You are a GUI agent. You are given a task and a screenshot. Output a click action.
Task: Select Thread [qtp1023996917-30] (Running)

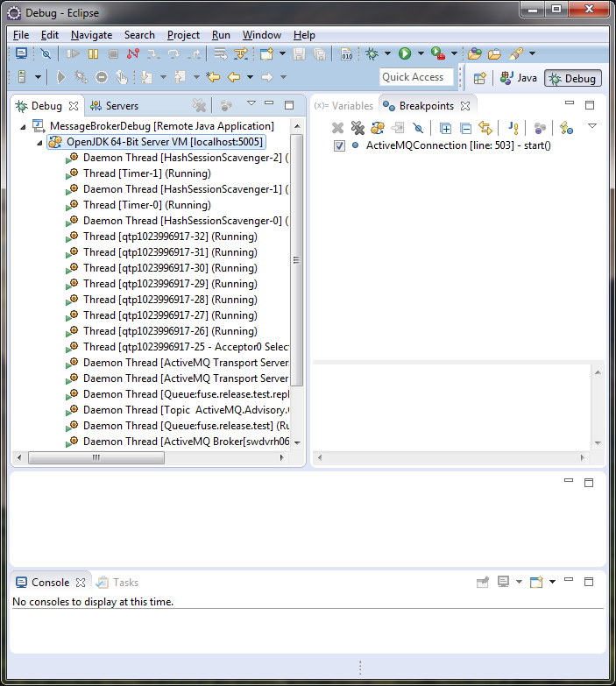[170, 268]
